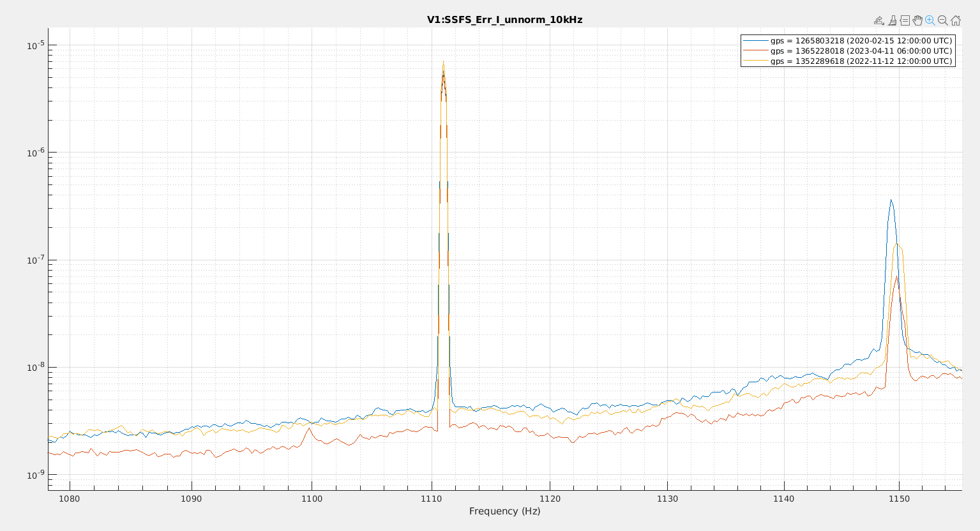Screen dimensions: 980x531
Task: Click the 1100 x-axis tick label
Action: tap(312, 498)
